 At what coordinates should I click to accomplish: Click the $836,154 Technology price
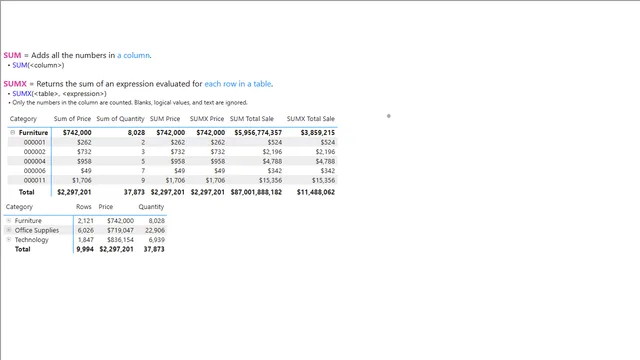[x=120, y=240]
